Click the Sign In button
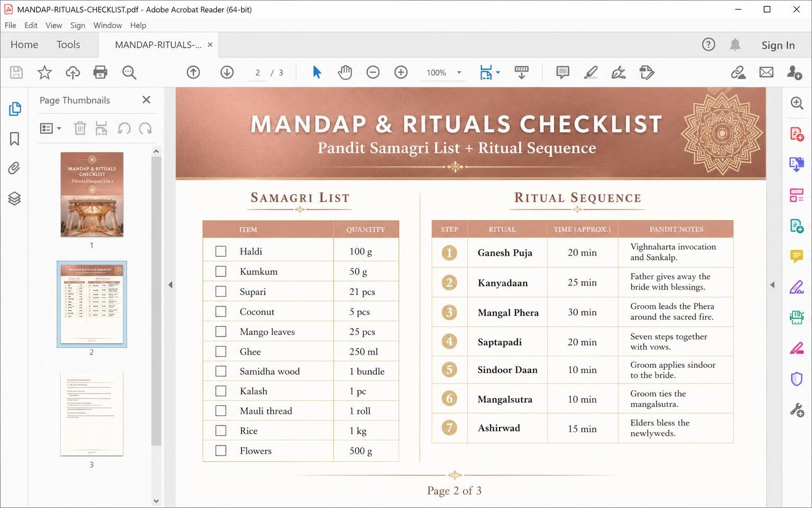 [778, 45]
